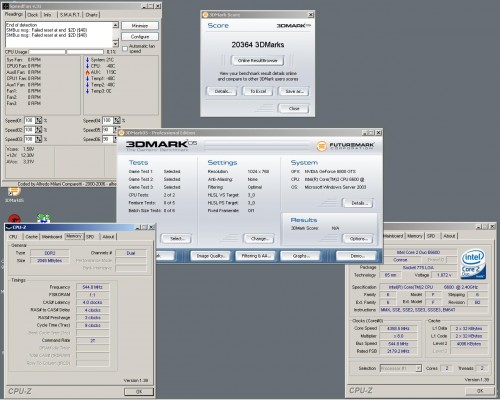Click the Speed04 spinner arrows
Screen dimensions: 500x400
point(117,120)
